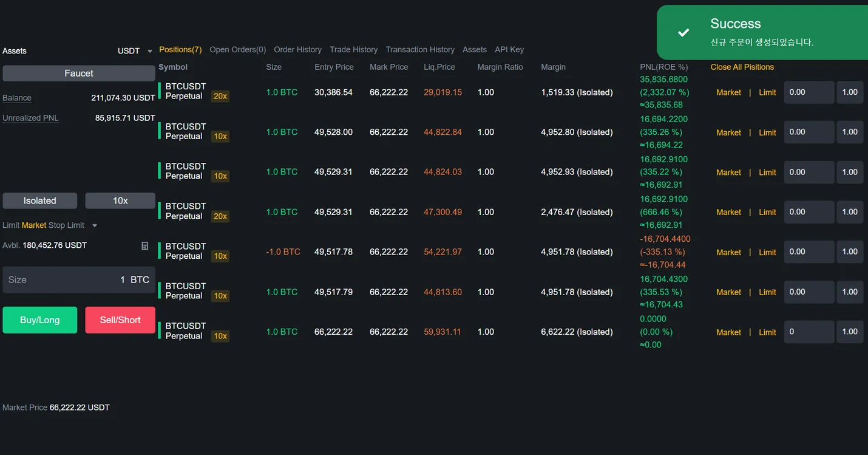Click the 10x badge on the short position row

pyautogui.click(x=220, y=256)
